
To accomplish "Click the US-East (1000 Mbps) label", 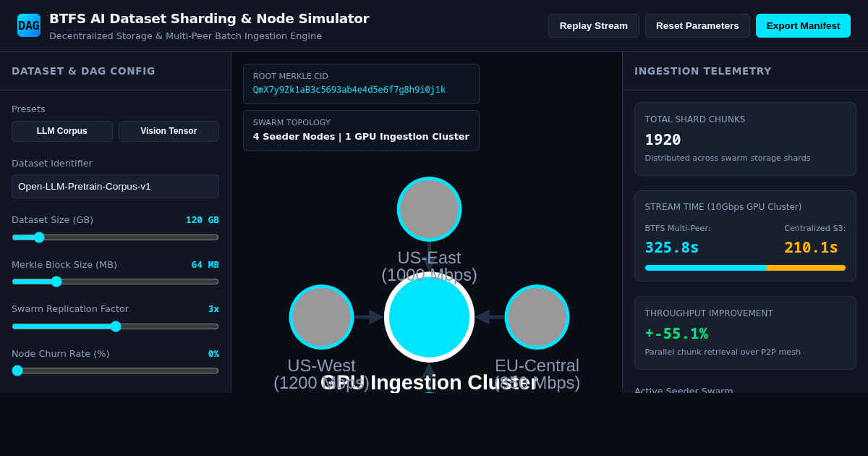I will 429,266.
